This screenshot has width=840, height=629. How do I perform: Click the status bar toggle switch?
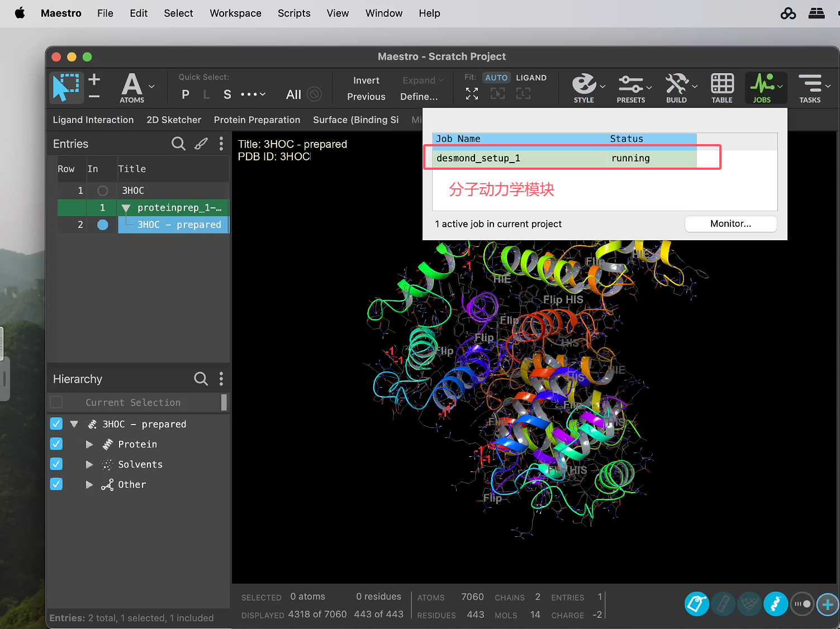point(802,604)
